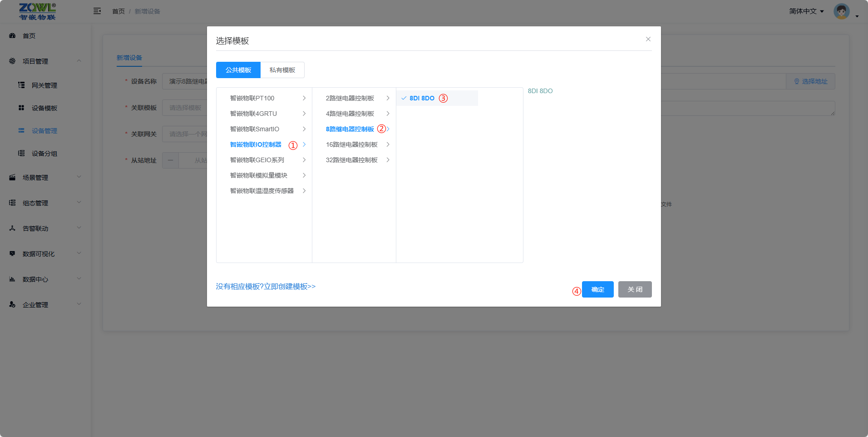The image size is (868, 437).
Task: Click the home dashboard icon beside 首页
Action: point(12,35)
